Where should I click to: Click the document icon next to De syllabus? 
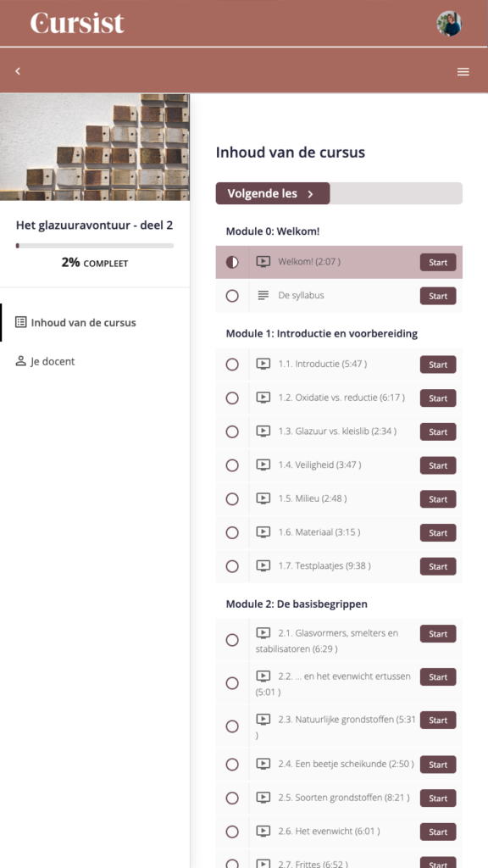pyautogui.click(x=263, y=296)
